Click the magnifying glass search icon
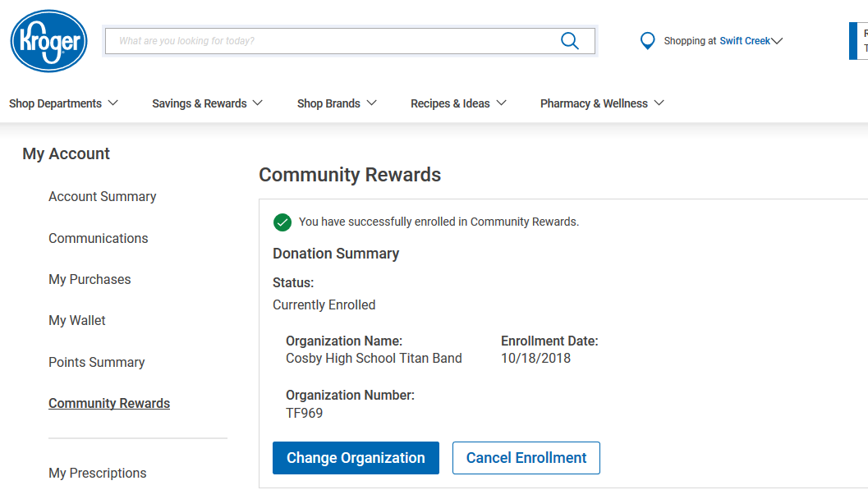The width and height of the screenshot is (868, 499). point(570,41)
